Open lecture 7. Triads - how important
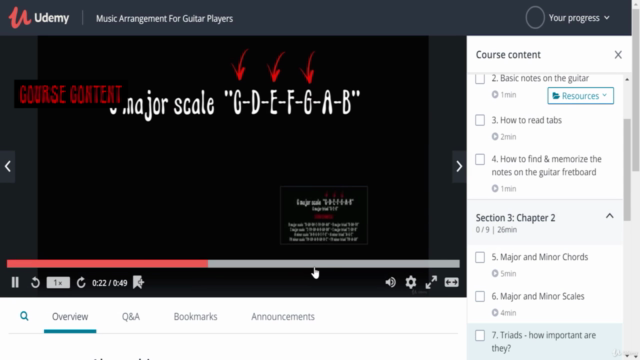This screenshot has width=640, height=360. click(x=544, y=342)
